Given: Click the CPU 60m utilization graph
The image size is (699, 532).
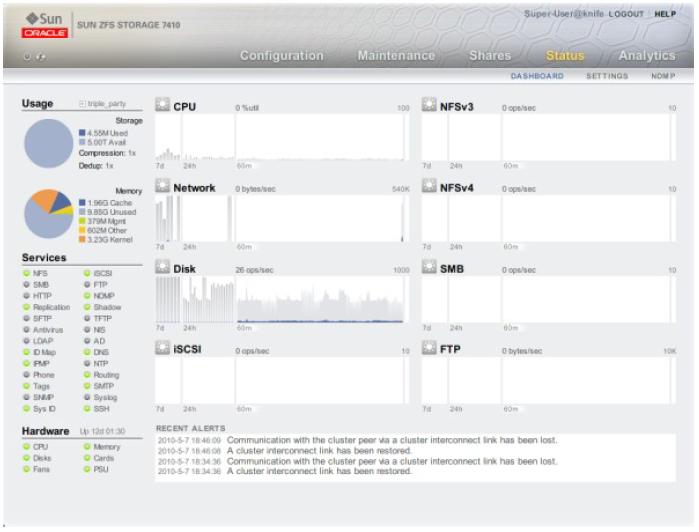Looking at the screenshot, I should pyautogui.click(x=320, y=137).
